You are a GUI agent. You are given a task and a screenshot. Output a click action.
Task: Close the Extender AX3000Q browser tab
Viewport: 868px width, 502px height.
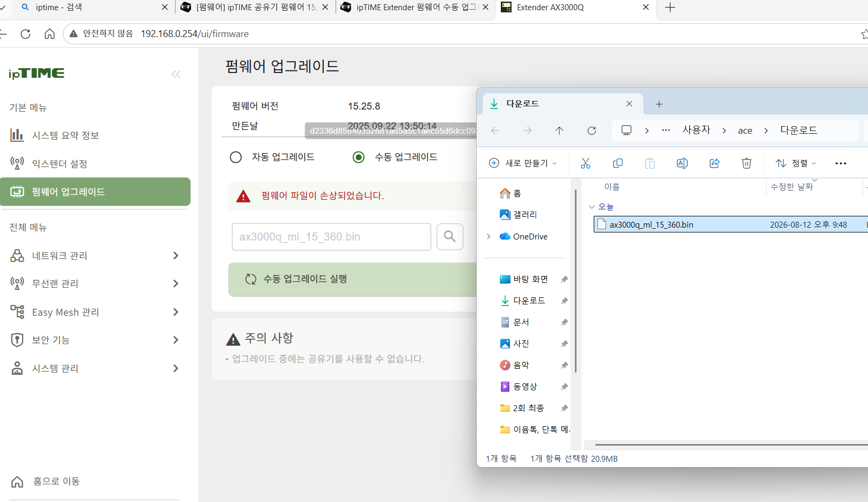coord(646,8)
